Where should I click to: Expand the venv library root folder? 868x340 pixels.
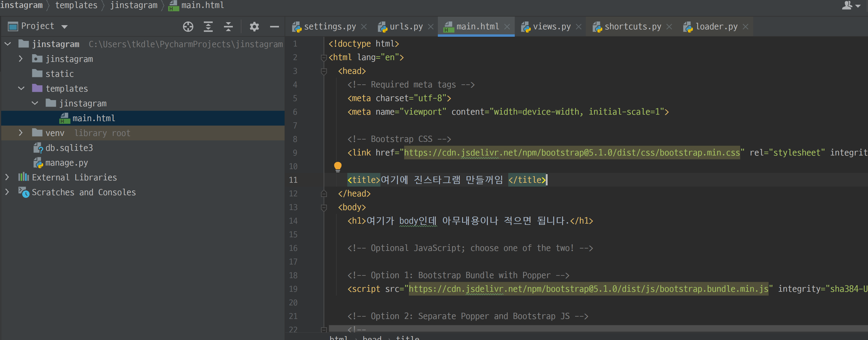pos(21,133)
